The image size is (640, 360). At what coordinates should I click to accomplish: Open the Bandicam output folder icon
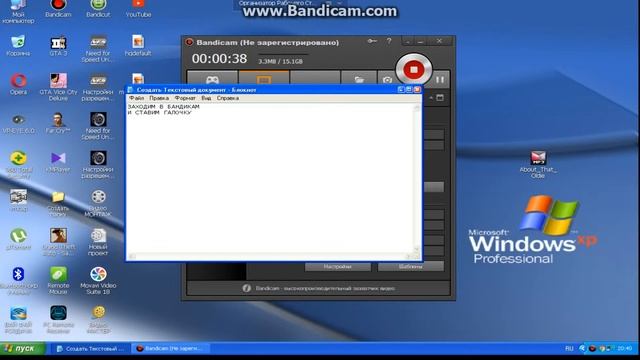coord(359,79)
